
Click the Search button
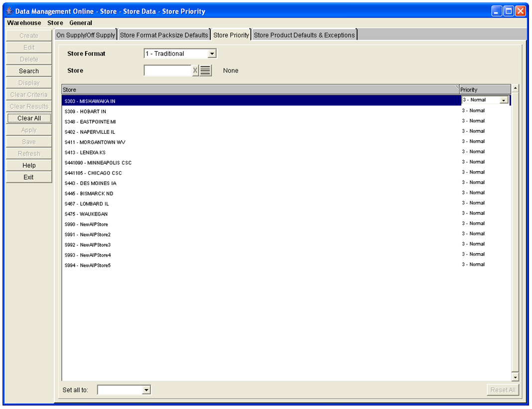[28, 71]
